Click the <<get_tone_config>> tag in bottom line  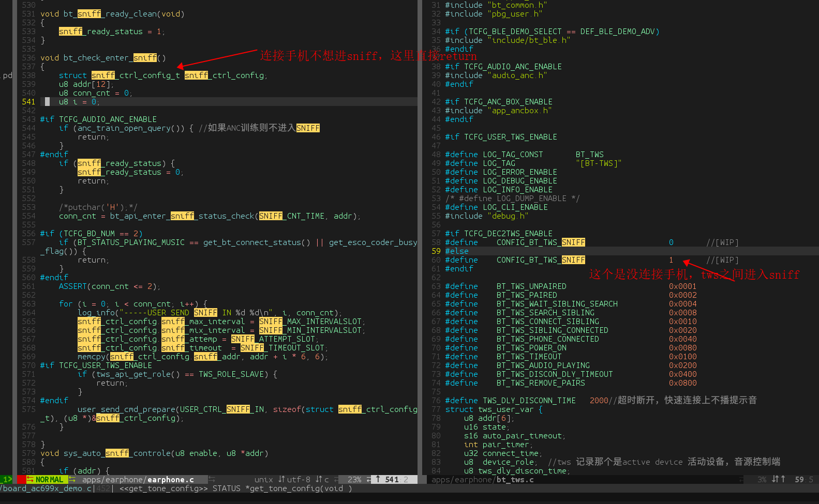[163, 488]
